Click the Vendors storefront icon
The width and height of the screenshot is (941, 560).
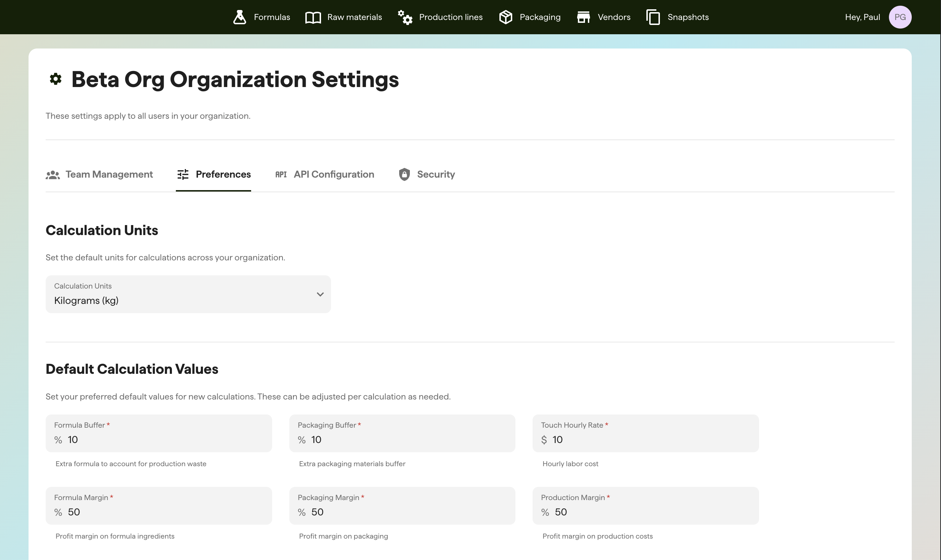click(584, 17)
